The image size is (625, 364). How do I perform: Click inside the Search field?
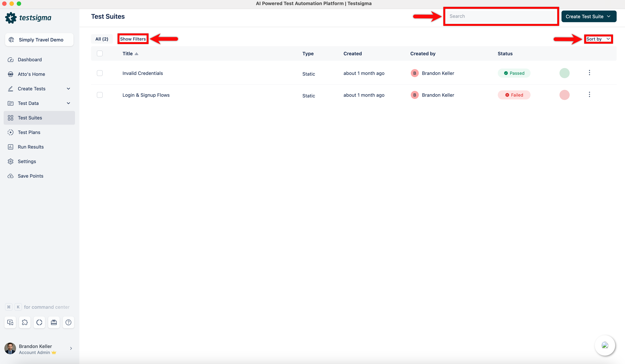coord(501,16)
